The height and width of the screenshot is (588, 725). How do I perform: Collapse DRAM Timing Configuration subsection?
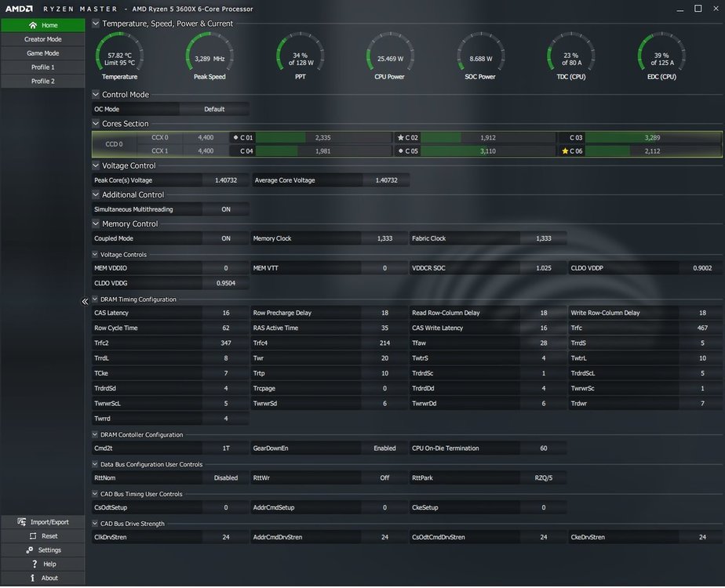(x=95, y=299)
